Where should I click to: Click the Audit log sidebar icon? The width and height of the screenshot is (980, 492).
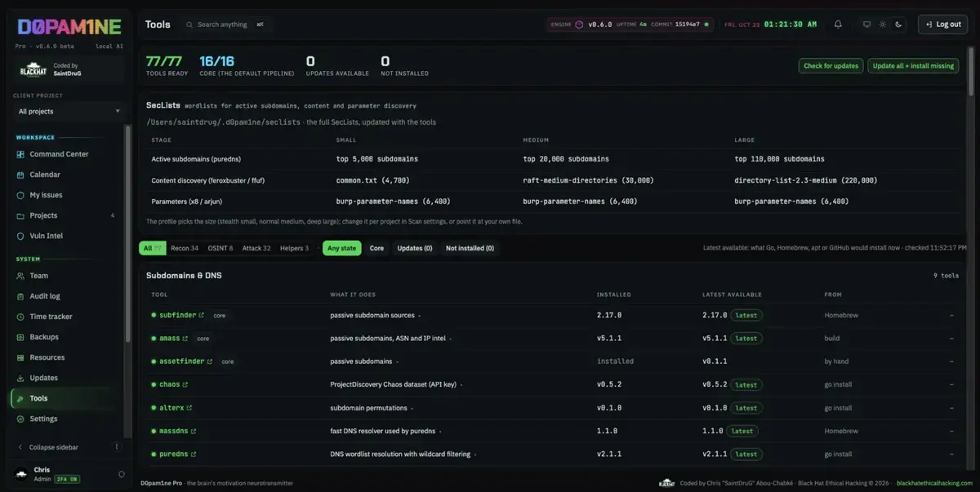tap(21, 296)
